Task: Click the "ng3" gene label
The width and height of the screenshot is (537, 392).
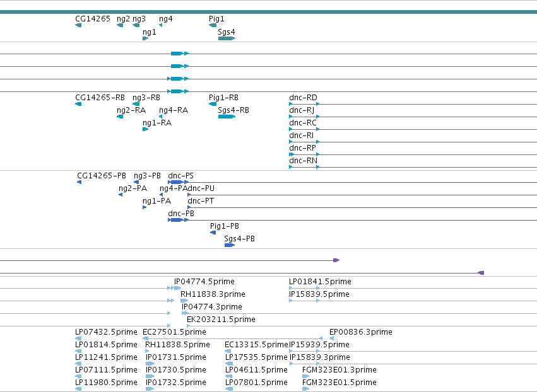Action: [x=139, y=19]
